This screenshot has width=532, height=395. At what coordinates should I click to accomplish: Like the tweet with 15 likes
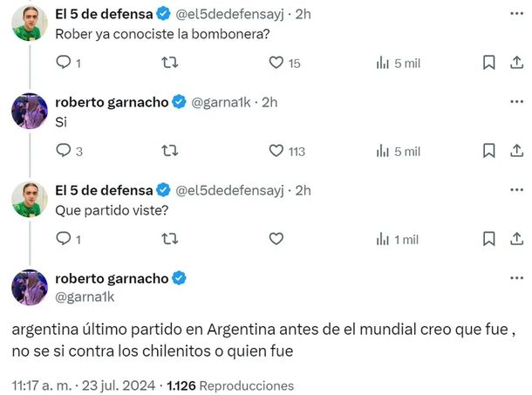tap(276, 63)
